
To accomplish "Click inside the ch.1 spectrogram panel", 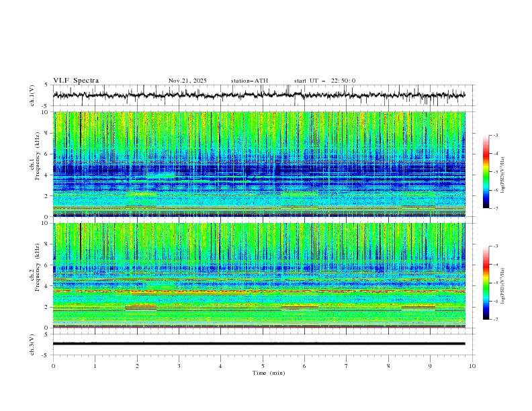I will [259, 164].
